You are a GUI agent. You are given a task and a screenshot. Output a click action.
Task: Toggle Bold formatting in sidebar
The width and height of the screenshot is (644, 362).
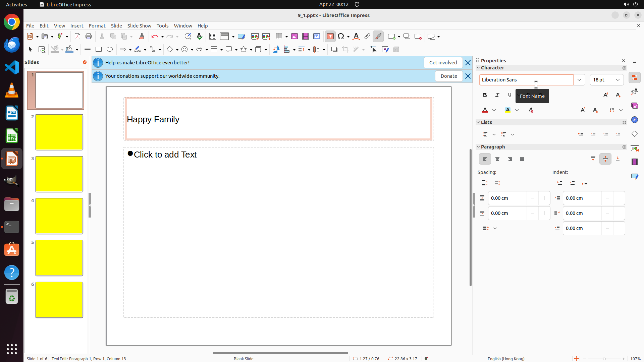[x=485, y=95]
